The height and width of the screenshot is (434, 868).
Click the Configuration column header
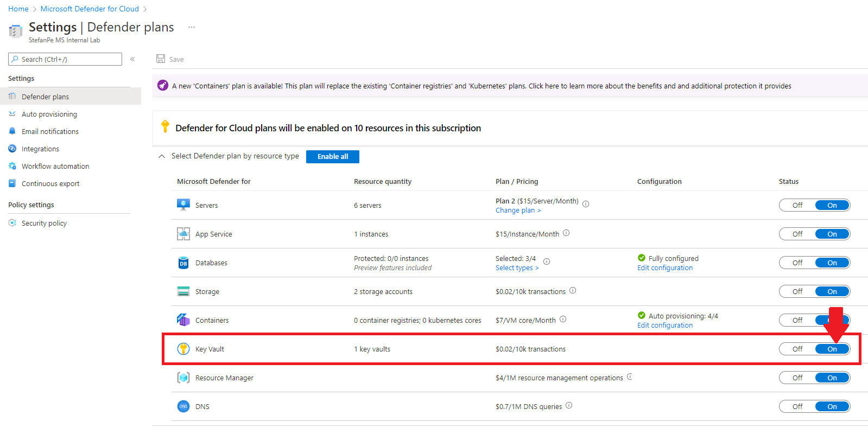click(660, 182)
